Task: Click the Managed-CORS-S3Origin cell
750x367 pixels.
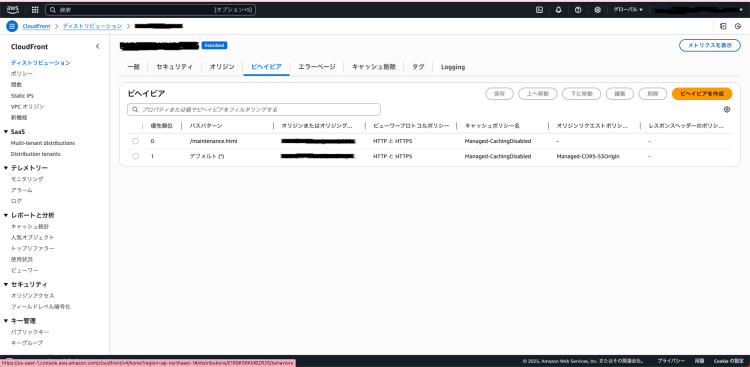Action: tap(588, 156)
